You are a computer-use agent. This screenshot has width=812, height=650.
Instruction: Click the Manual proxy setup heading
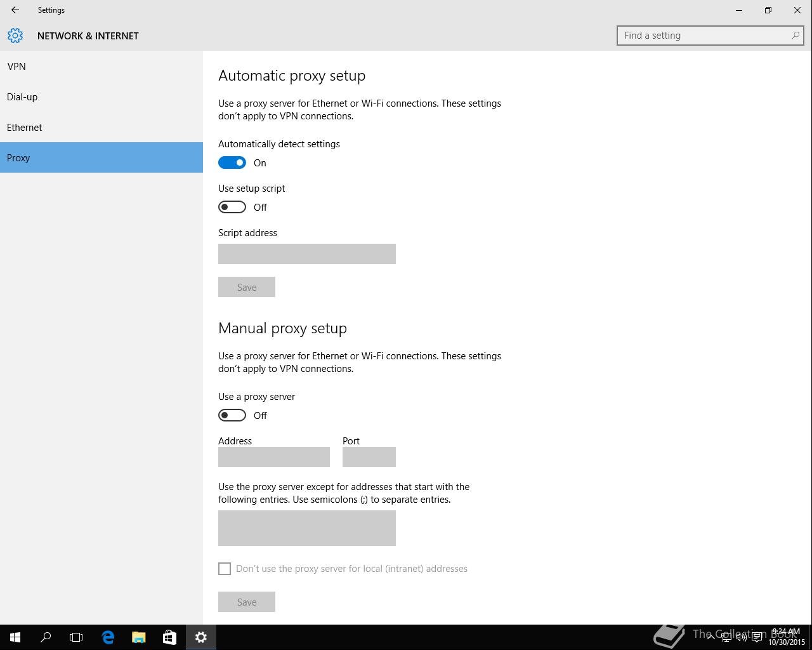[282, 328]
